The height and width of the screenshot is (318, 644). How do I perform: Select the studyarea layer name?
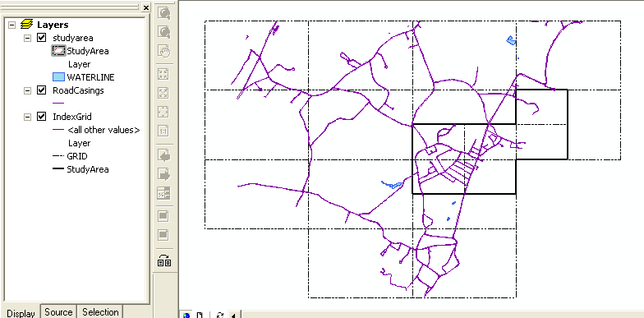[x=72, y=38]
